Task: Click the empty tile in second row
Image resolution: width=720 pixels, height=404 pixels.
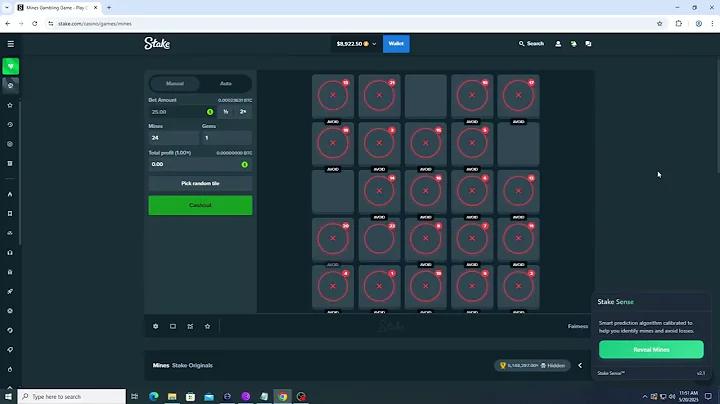Action: pos(518,144)
